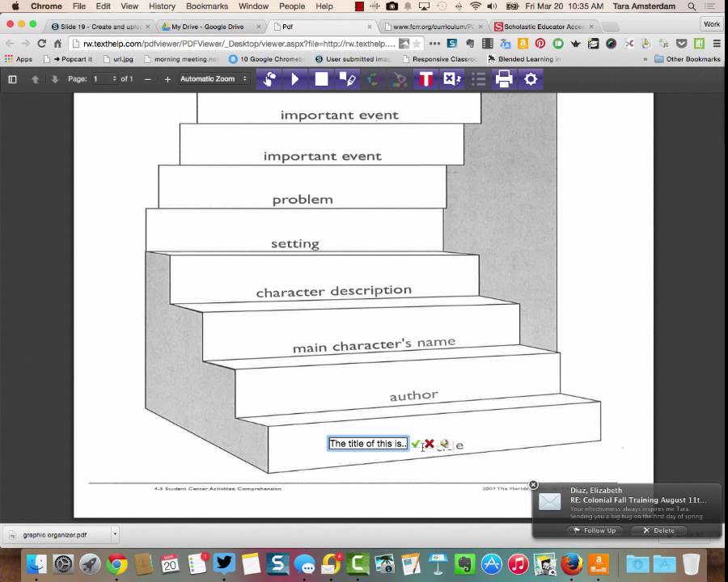This screenshot has height=582, width=728.
Task: Click Delete on mail notification
Action: pos(658,530)
